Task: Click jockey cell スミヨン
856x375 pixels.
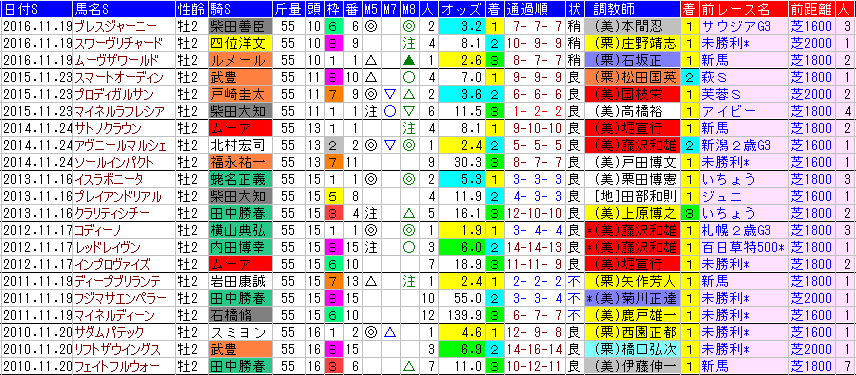Action: tap(240, 333)
